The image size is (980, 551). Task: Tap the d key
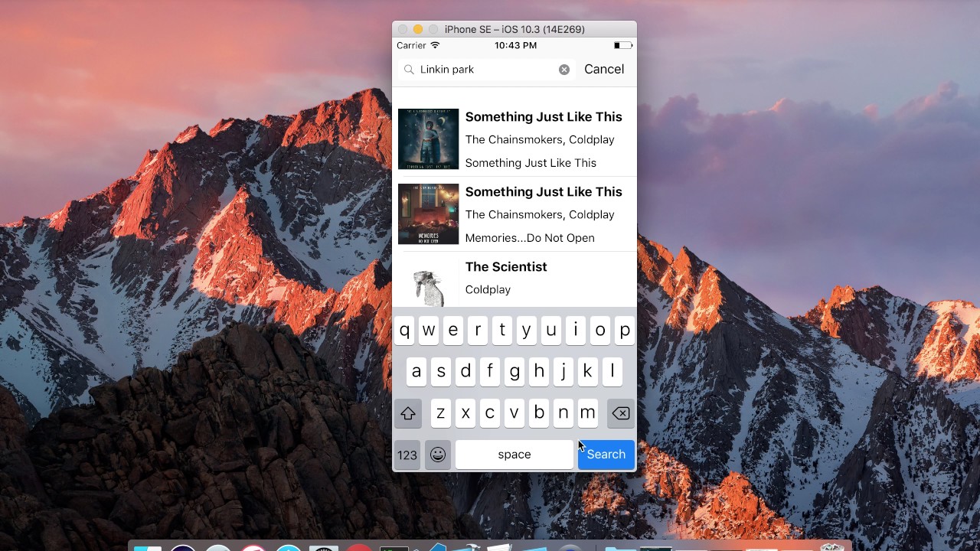[x=465, y=372]
